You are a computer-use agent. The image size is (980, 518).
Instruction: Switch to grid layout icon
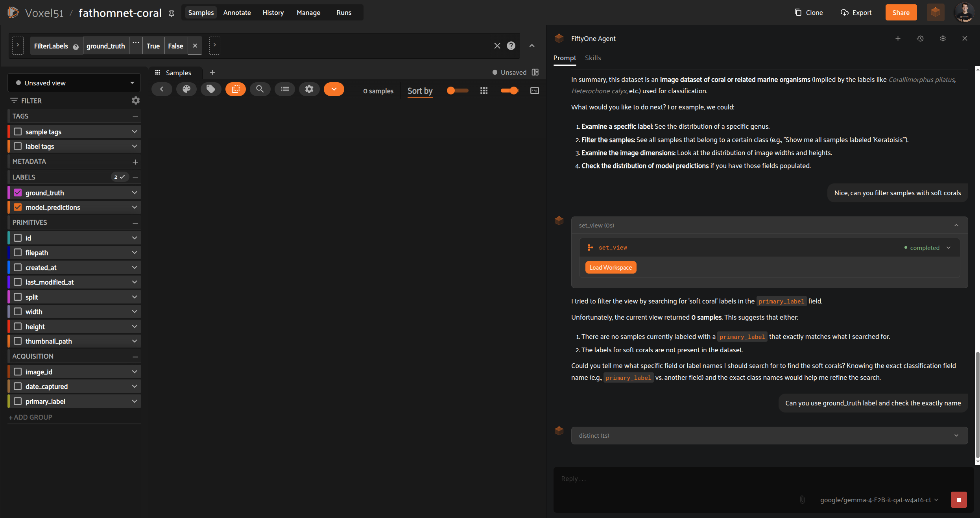(x=484, y=91)
